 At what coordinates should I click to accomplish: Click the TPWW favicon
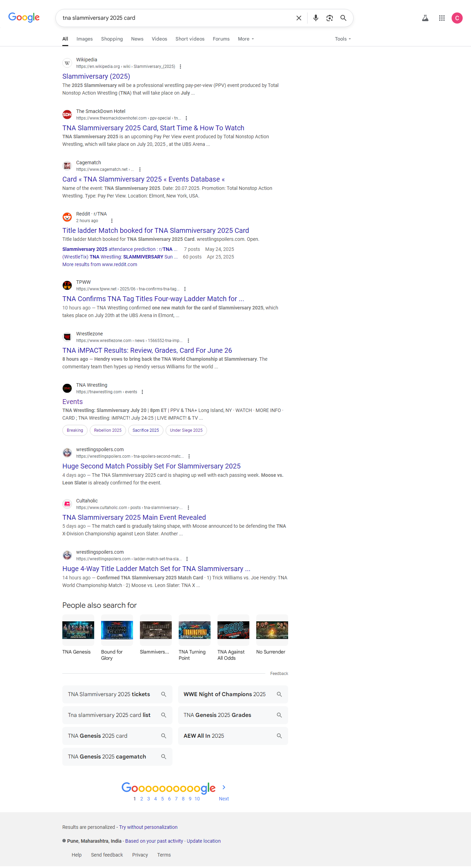pos(67,285)
